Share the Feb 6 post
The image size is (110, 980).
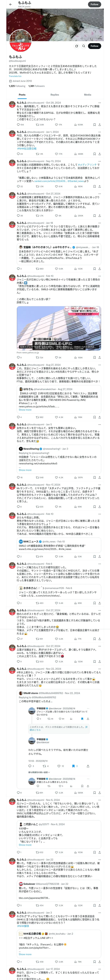pyautogui.click(x=99, y=603)
